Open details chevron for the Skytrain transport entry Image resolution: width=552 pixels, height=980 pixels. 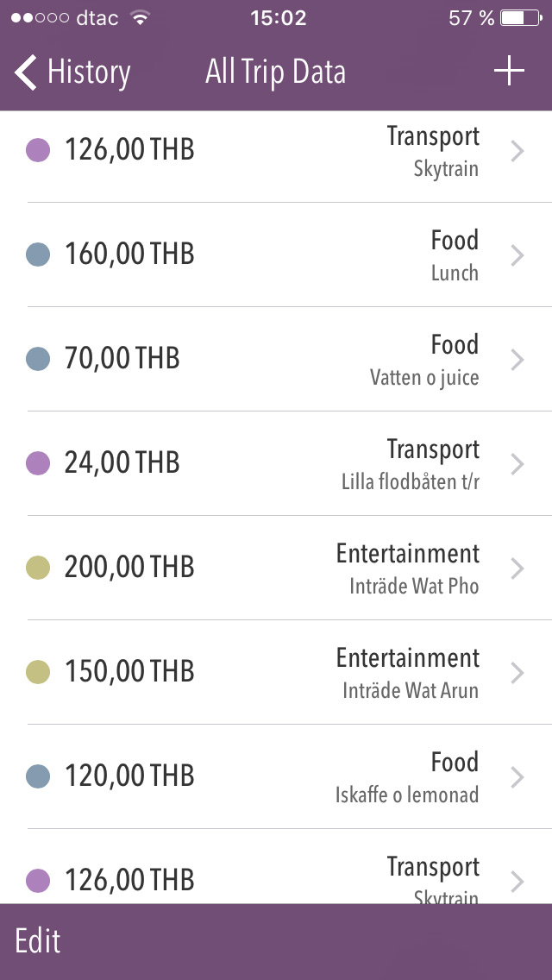click(x=517, y=150)
